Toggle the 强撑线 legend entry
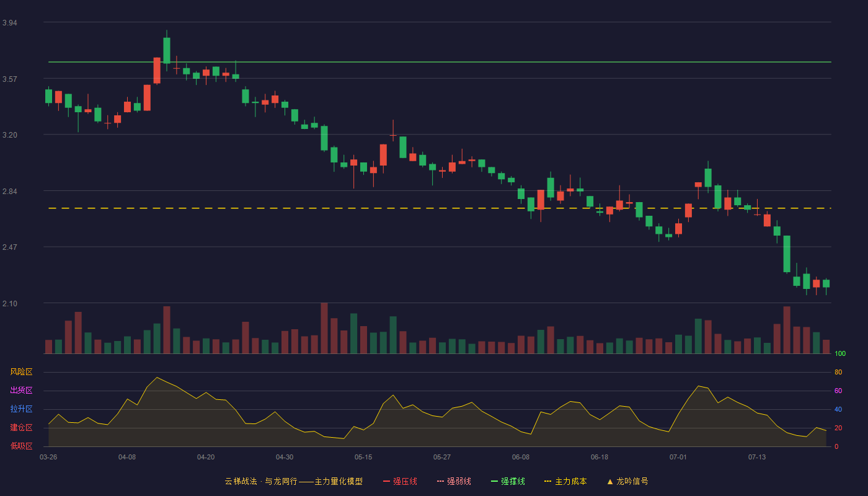This screenshot has width=868, height=496. (508, 481)
